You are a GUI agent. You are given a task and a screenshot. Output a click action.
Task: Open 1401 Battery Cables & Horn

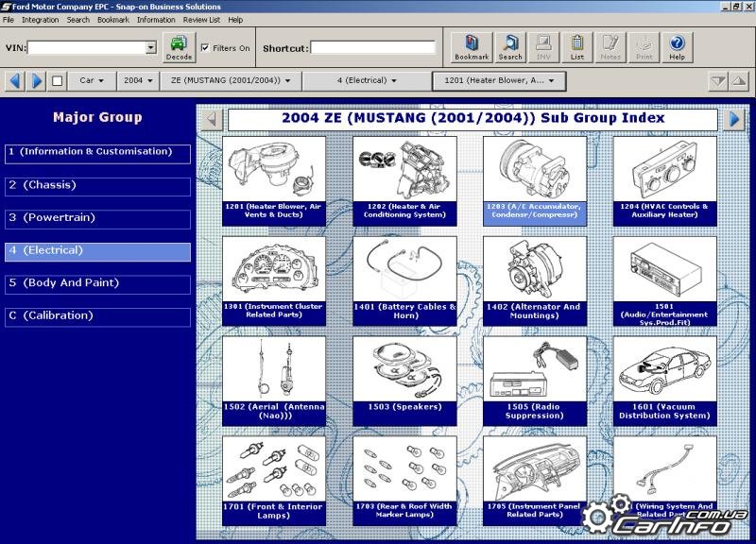point(404,280)
